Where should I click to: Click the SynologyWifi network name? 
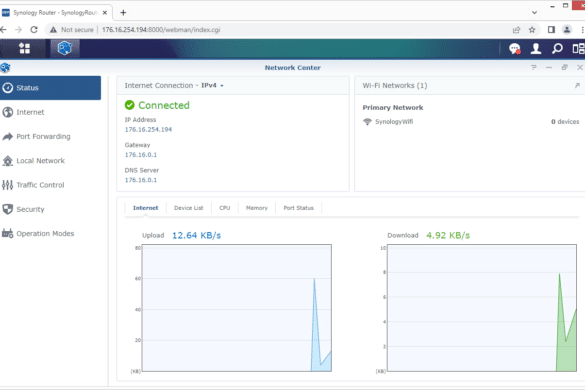(394, 122)
